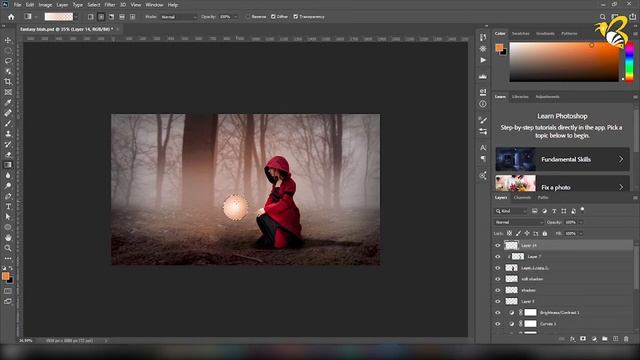Select the Blur tool
Screen dimensions: 640x360
8,176
